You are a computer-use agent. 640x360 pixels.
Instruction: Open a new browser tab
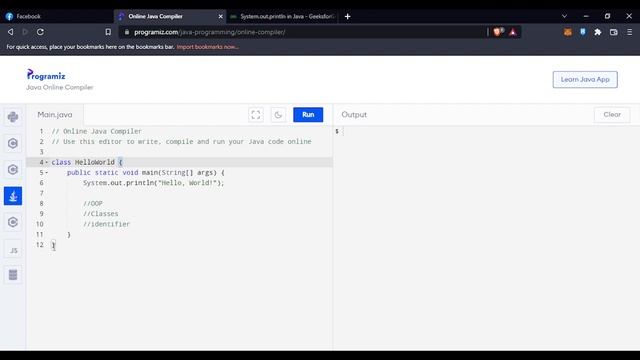coord(347,16)
